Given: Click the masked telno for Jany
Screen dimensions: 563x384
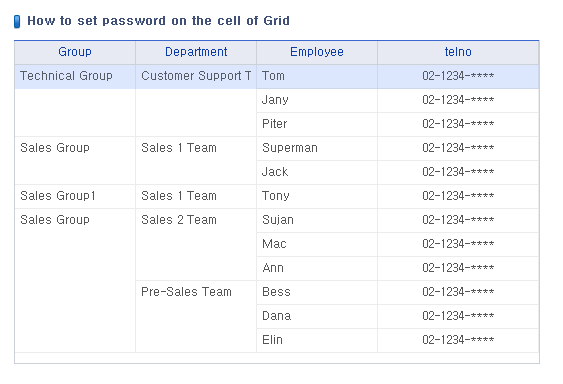Looking at the screenshot, I should tap(458, 101).
